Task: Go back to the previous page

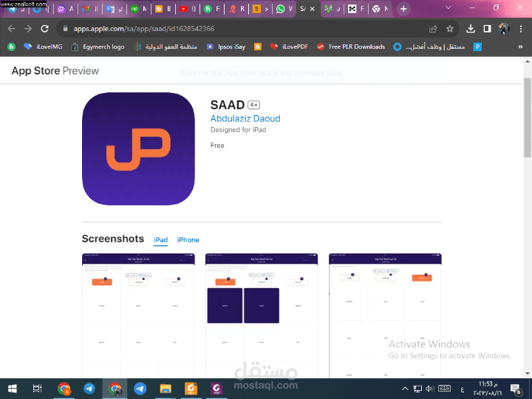Action: (x=12, y=29)
